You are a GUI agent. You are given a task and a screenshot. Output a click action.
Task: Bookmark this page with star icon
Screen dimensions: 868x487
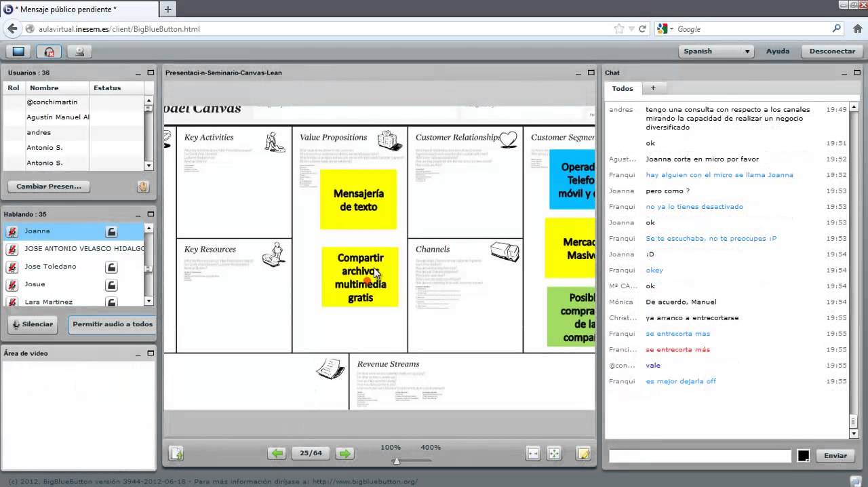coord(619,29)
